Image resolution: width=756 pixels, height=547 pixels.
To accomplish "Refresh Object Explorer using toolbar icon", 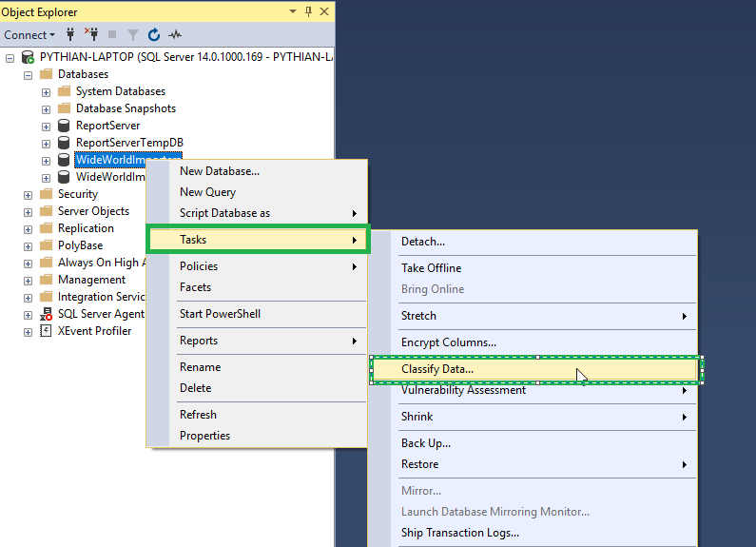I will [x=154, y=35].
